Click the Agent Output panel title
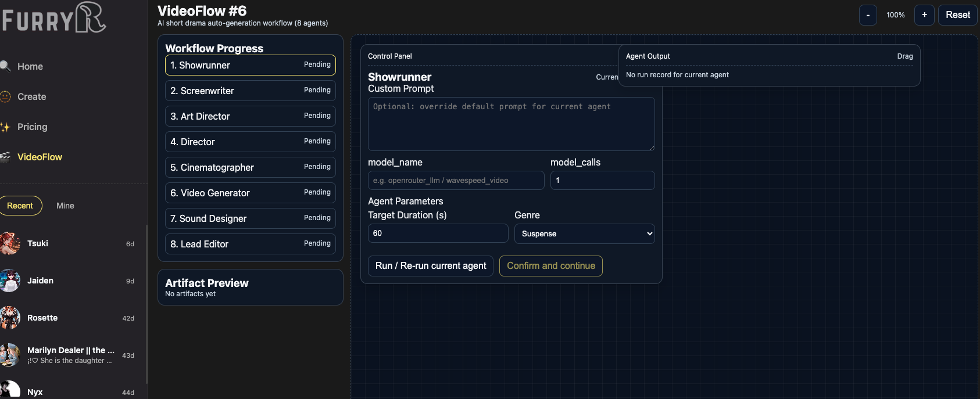This screenshot has height=399, width=980. point(648,56)
